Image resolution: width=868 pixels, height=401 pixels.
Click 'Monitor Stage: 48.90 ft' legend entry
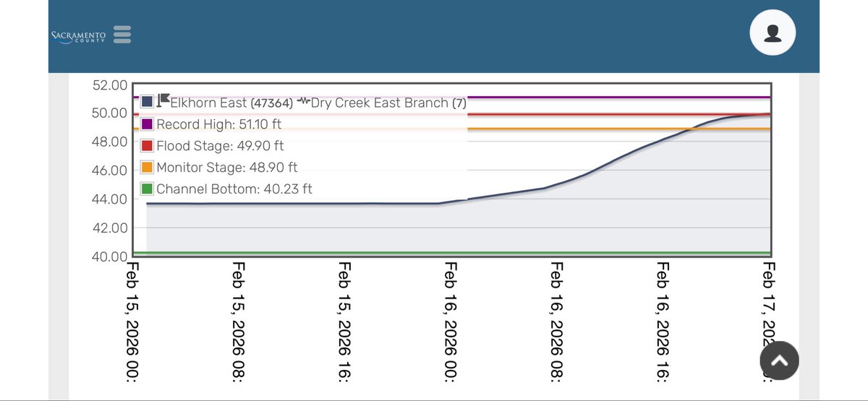coord(227,168)
